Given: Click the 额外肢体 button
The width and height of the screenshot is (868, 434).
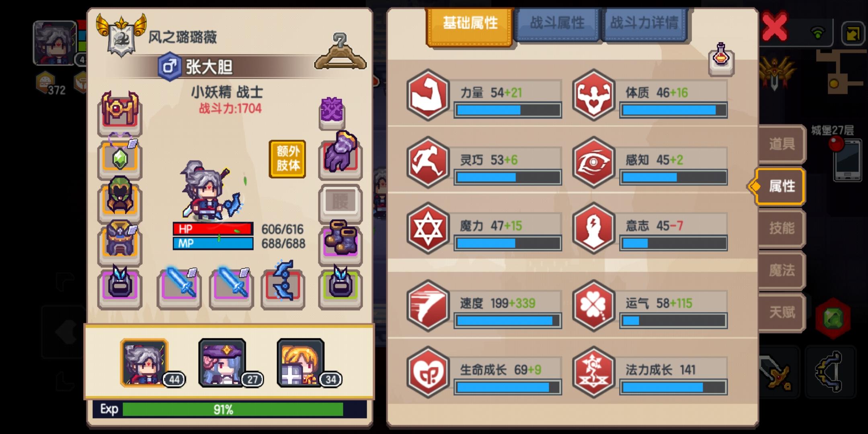Looking at the screenshot, I should (x=287, y=159).
